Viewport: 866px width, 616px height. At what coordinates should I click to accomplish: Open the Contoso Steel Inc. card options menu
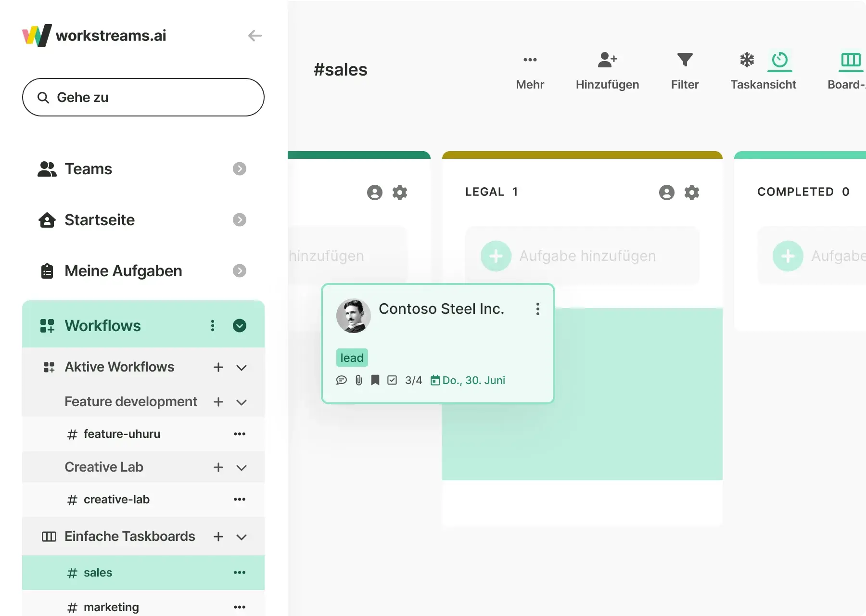pyautogui.click(x=538, y=309)
